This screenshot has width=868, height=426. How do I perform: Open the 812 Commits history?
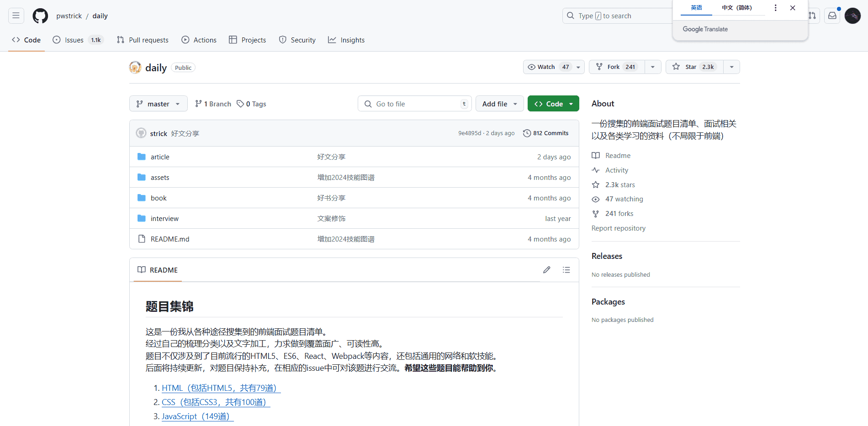pos(546,133)
